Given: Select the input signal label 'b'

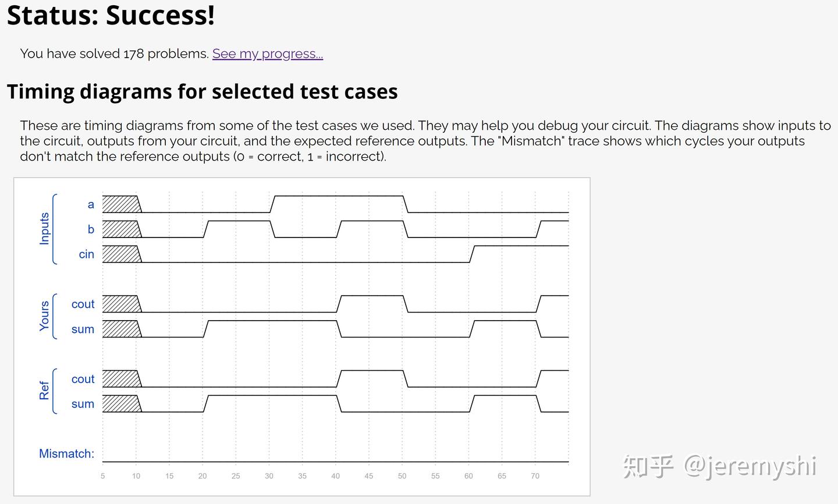Looking at the screenshot, I should tap(91, 229).
